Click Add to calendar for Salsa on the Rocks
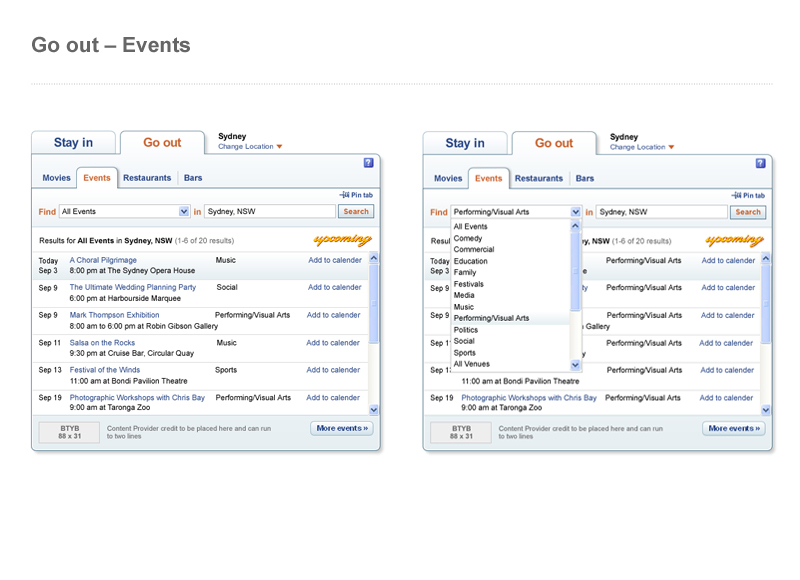This screenshot has height=580, width=800. pyautogui.click(x=333, y=342)
